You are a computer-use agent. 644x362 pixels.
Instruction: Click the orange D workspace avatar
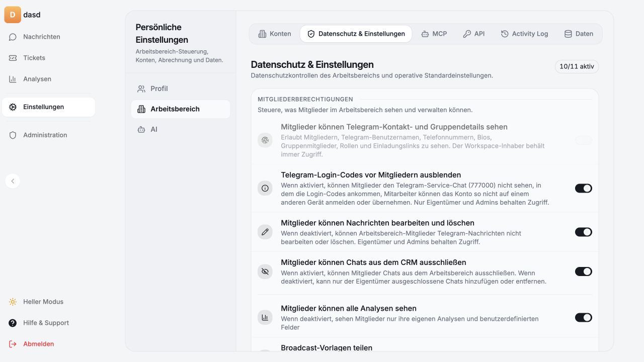[x=13, y=15]
